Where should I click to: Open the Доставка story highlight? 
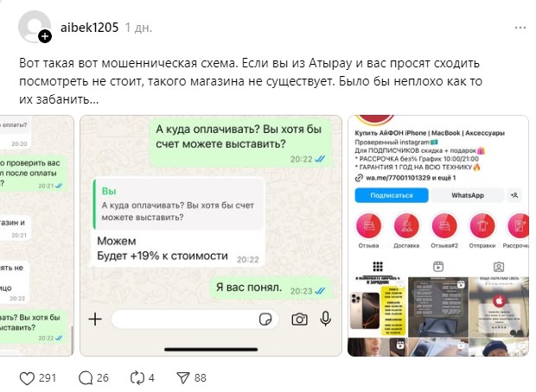(406, 230)
